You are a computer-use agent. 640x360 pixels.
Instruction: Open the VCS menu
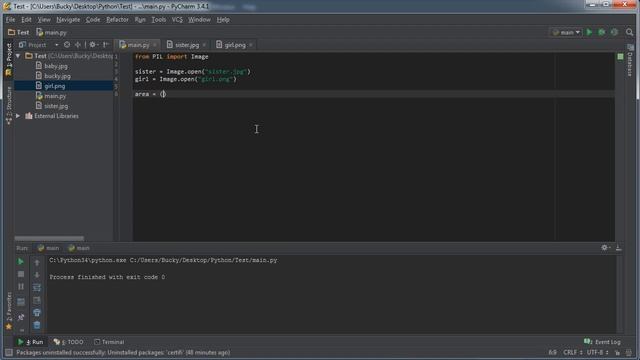click(177, 20)
